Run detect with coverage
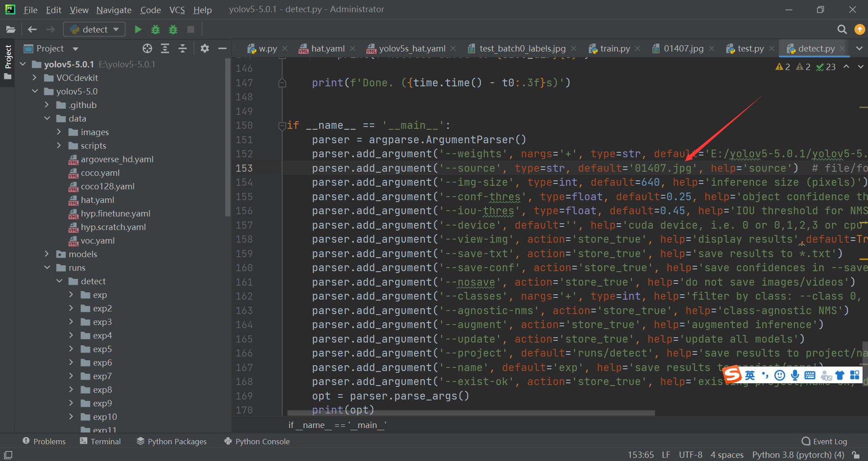The image size is (868, 461). 173,29
